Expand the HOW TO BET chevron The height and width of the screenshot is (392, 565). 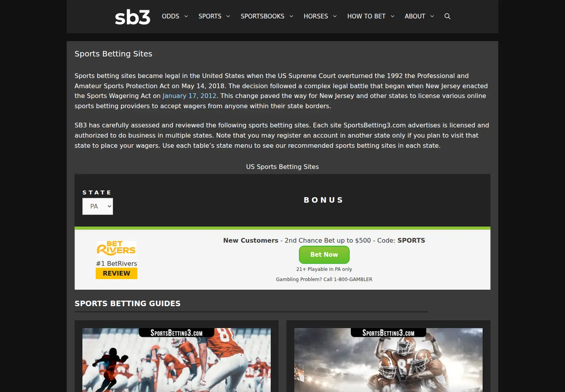point(392,16)
